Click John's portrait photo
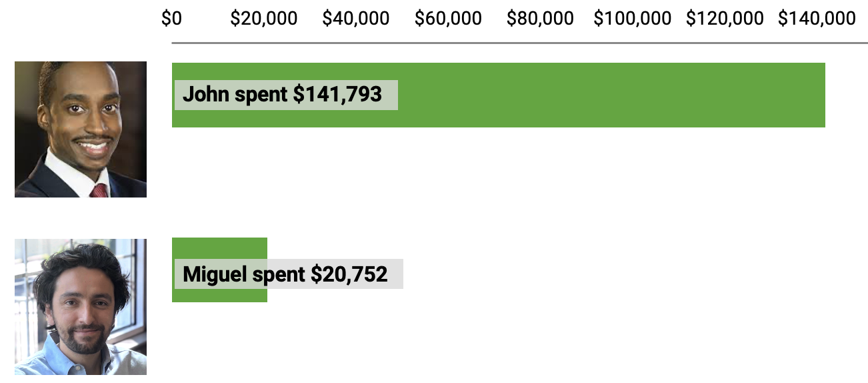The image size is (868, 383). (x=81, y=129)
